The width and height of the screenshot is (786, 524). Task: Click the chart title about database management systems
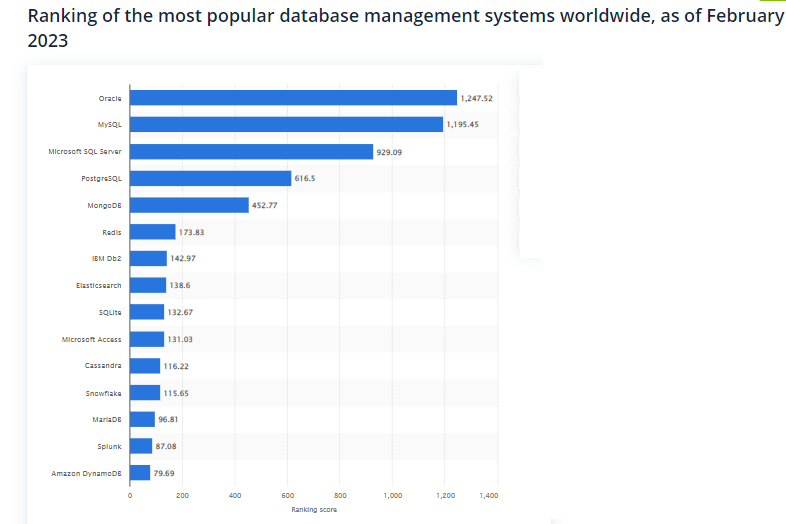coord(406,28)
